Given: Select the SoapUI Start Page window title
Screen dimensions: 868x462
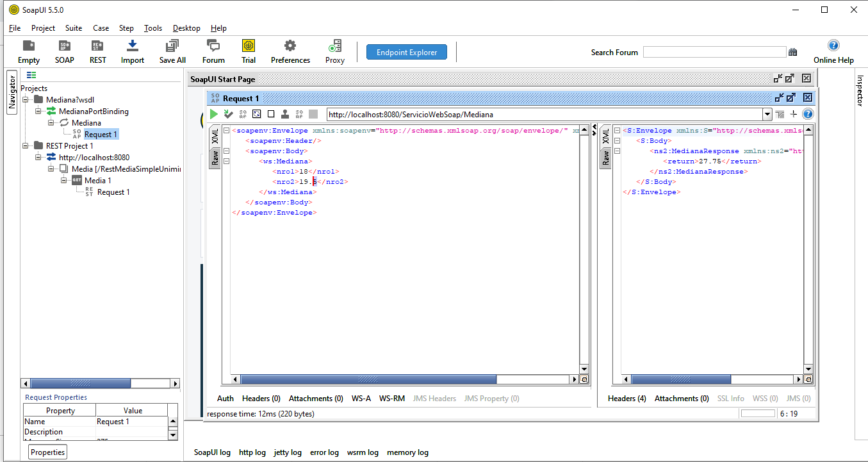Looking at the screenshot, I should pos(223,79).
